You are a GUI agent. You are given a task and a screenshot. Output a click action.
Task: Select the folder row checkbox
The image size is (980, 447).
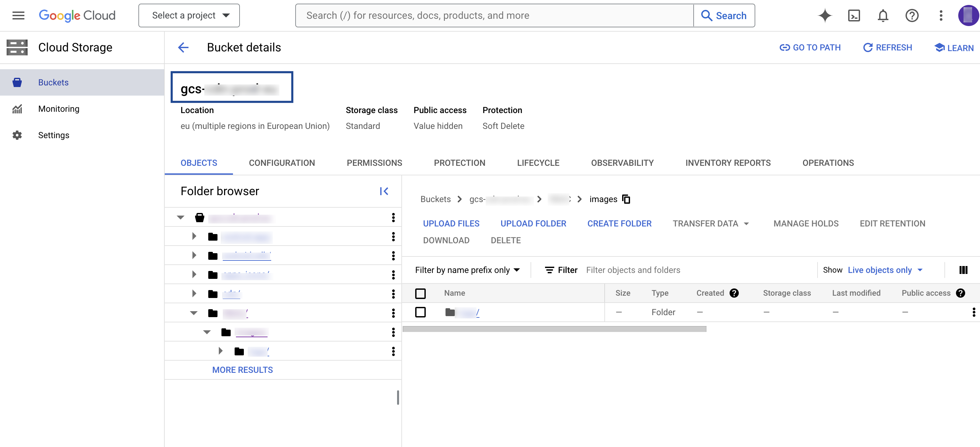click(x=420, y=312)
